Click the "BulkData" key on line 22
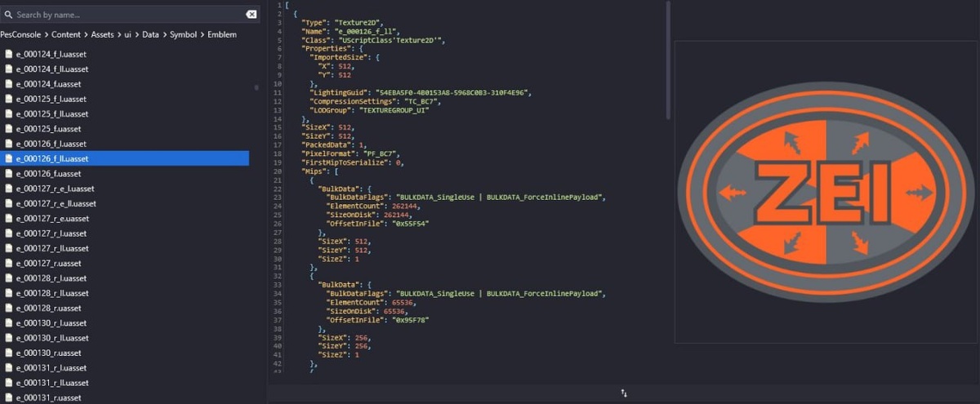Screen dimensions: 980x404 point(337,189)
